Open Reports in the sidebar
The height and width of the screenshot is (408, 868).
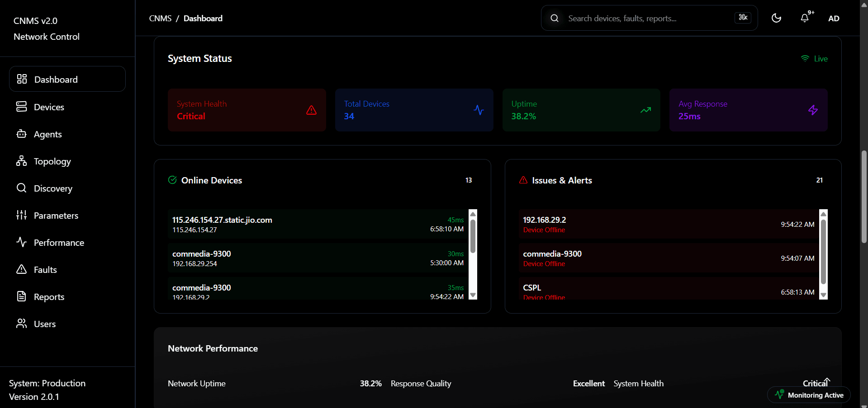point(49,297)
